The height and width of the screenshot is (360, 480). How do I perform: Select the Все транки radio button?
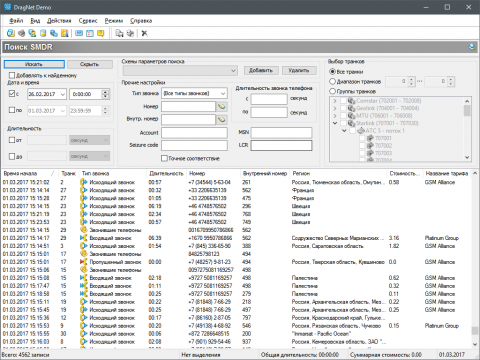(332, 71)
